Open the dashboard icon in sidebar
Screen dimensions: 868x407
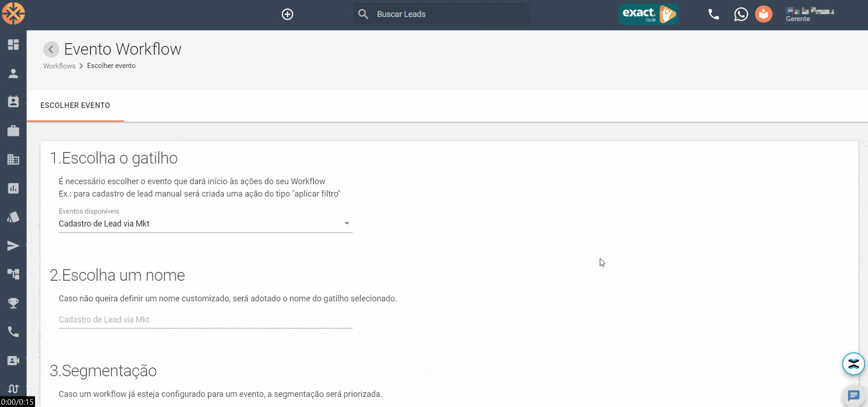pyautogui.click(x=13, y=45)
